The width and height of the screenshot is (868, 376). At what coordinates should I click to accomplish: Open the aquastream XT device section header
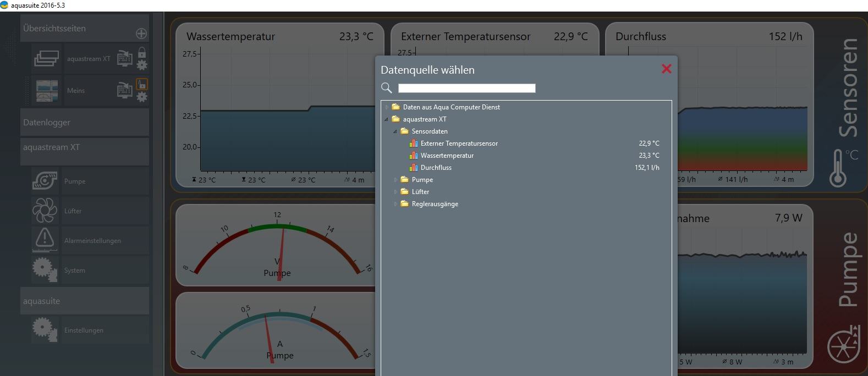click(85, 151)
